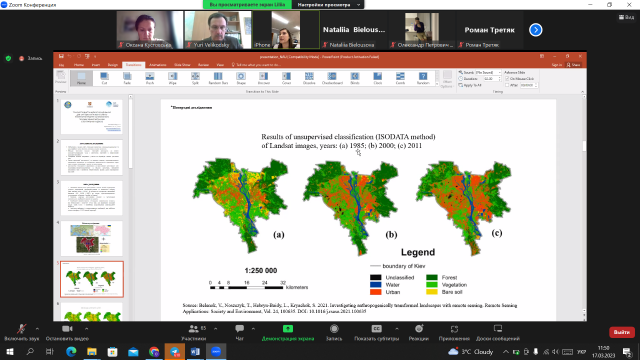Toggle the On Mouse Click checkbox
The height and width of the screenshot is (360, 640).
click(x=507, y=78)
